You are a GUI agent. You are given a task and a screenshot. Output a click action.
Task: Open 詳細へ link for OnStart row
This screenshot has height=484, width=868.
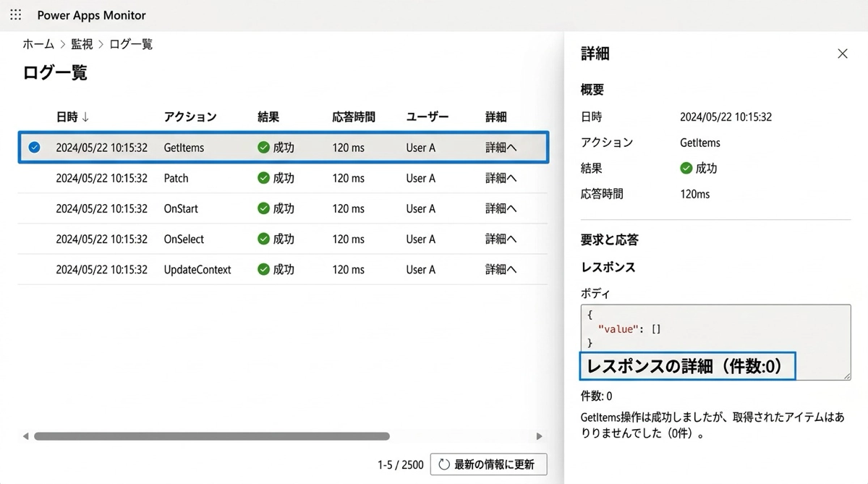click(501, 209)
